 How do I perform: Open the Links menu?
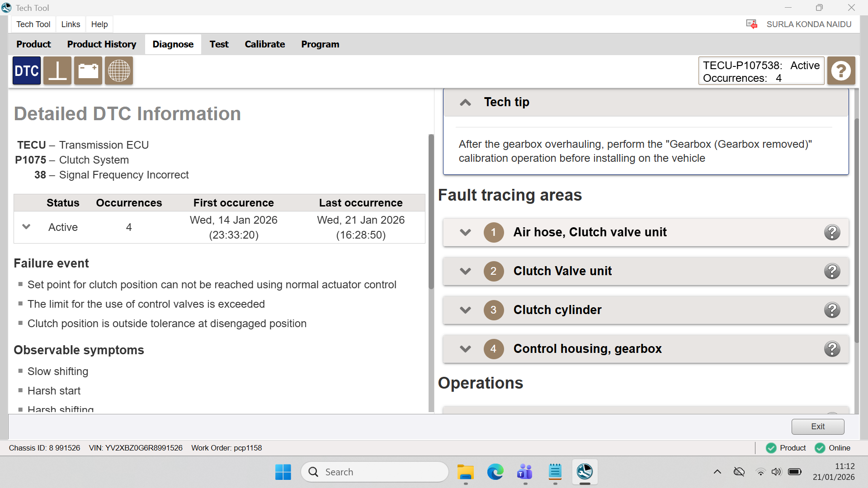click(x=71, y=24)
